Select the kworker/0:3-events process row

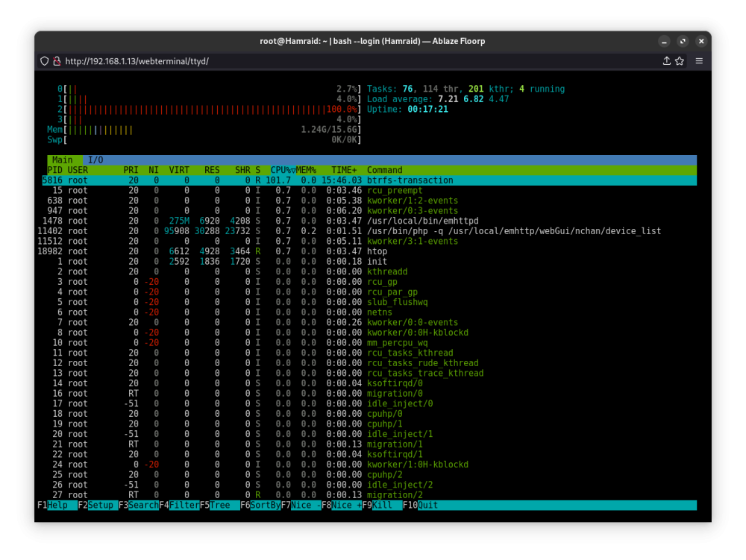point(369,211)
